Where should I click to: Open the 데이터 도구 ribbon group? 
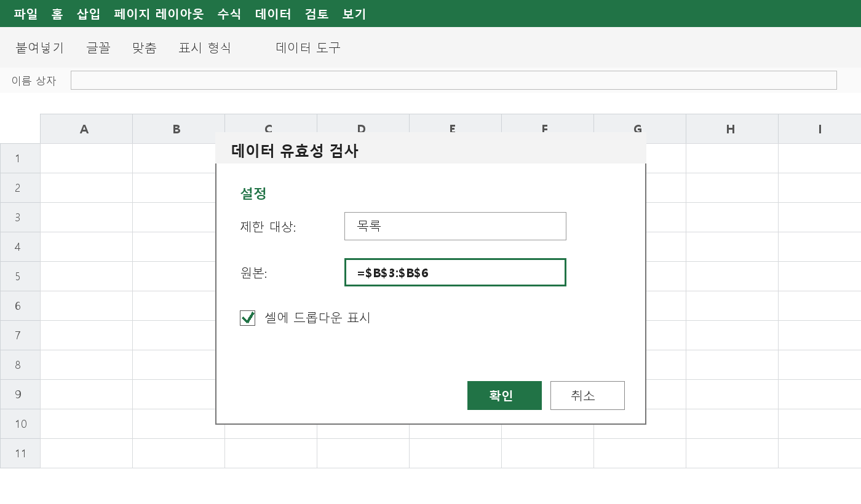click(308, 47)
